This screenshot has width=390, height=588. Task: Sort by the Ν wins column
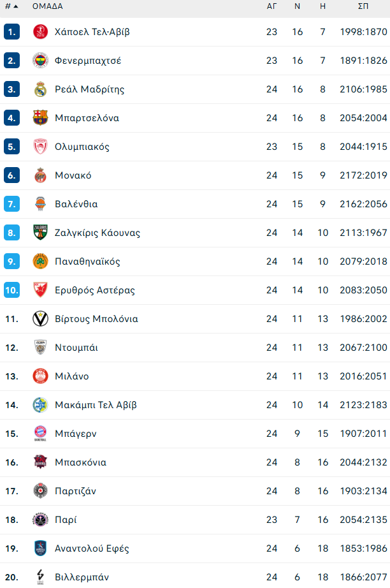coord(297,8)
